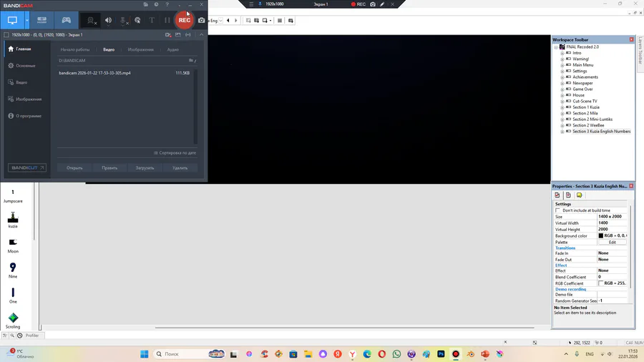The width and height of the screenshot is (644, 362).
Task: Open screen mode dropdown arrow in Bandicam
Action: (26, 20)
